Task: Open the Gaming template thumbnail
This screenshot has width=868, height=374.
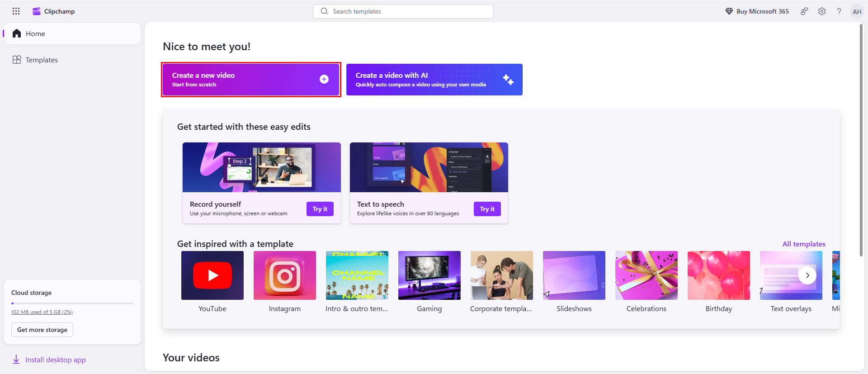Action: click(429, 275)
